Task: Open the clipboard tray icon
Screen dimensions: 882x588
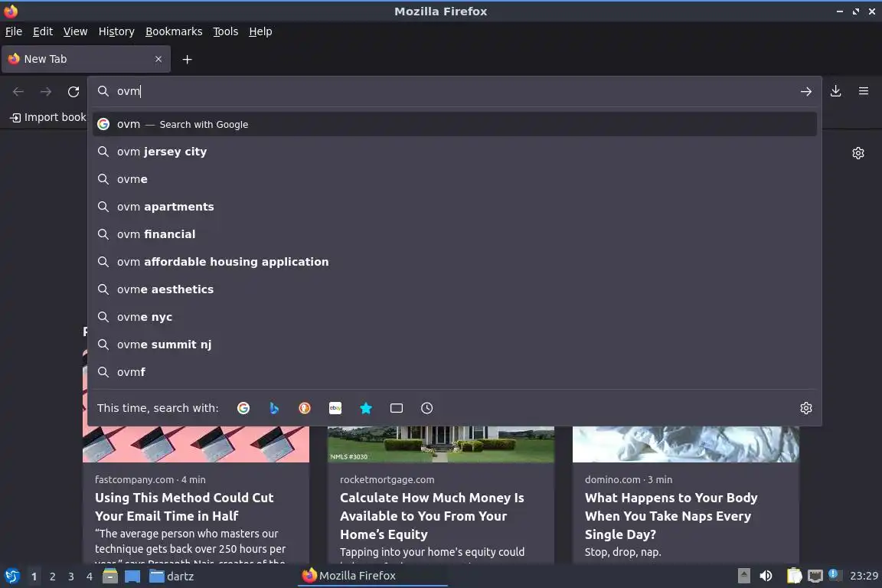Action: (794, 576)
